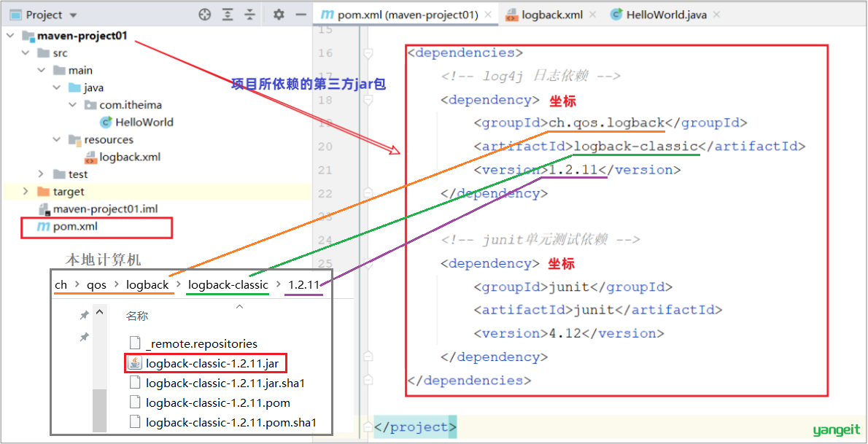
Task: Click the logback breadcrumb in Explorer path
Action: click(x=147, y=284)
